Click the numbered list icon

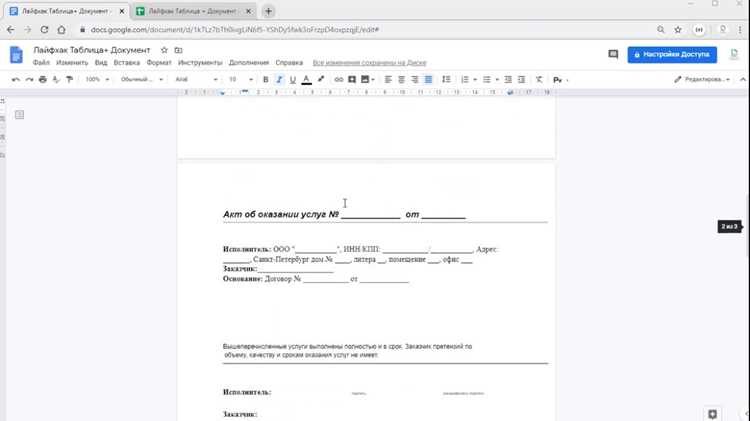coord(464,79)
